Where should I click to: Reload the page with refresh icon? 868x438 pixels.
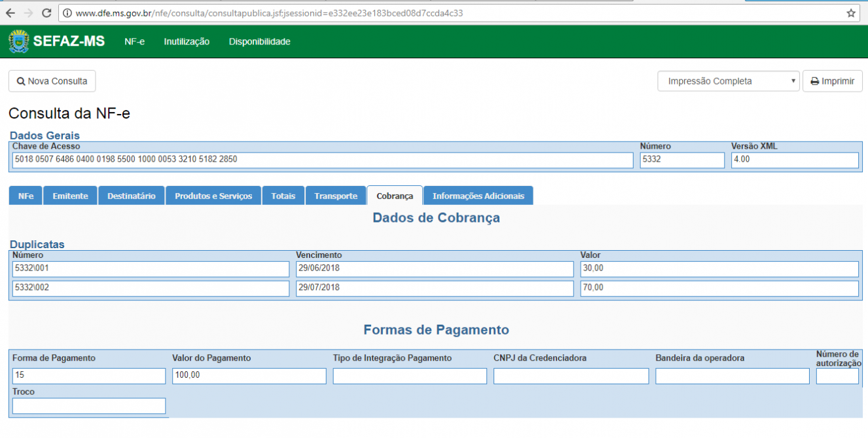click(46, 13)
